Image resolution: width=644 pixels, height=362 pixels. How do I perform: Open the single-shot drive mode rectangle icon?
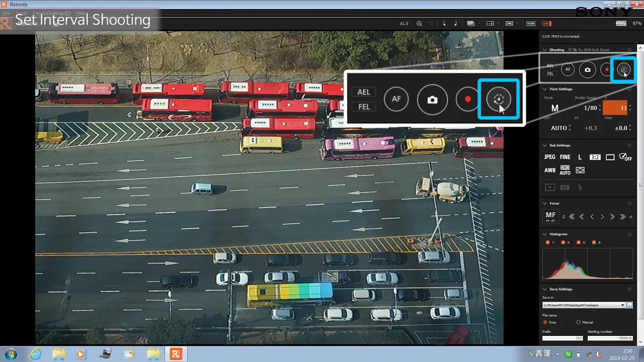[x=610, y=157]
